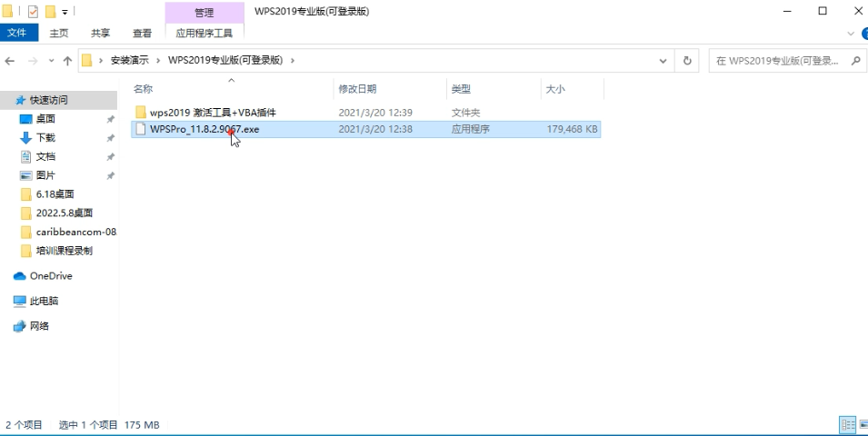Select 网络 in the navigation pane
This screenshot has width=868, height=436.
[39, 326]
